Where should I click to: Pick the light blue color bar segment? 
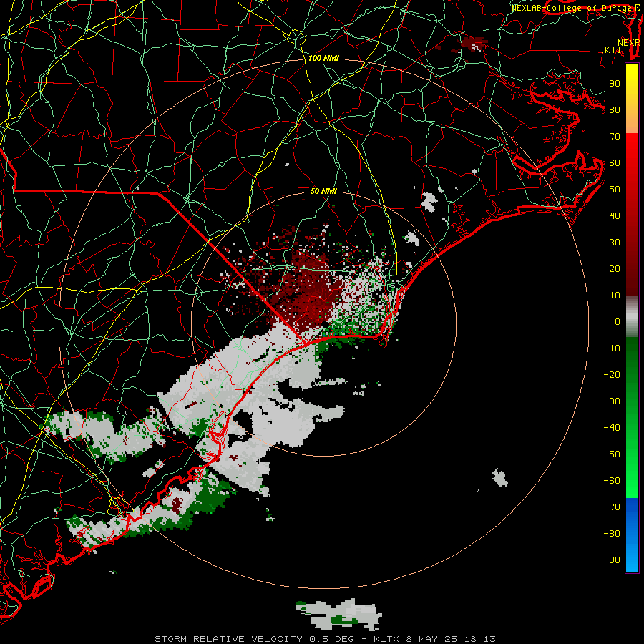pos(632,559)
